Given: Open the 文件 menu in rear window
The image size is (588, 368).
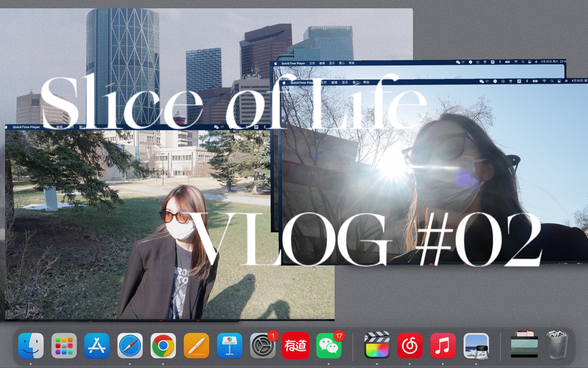Looking at the screenshot, I should pyautogui.click(x=312, y=63).
